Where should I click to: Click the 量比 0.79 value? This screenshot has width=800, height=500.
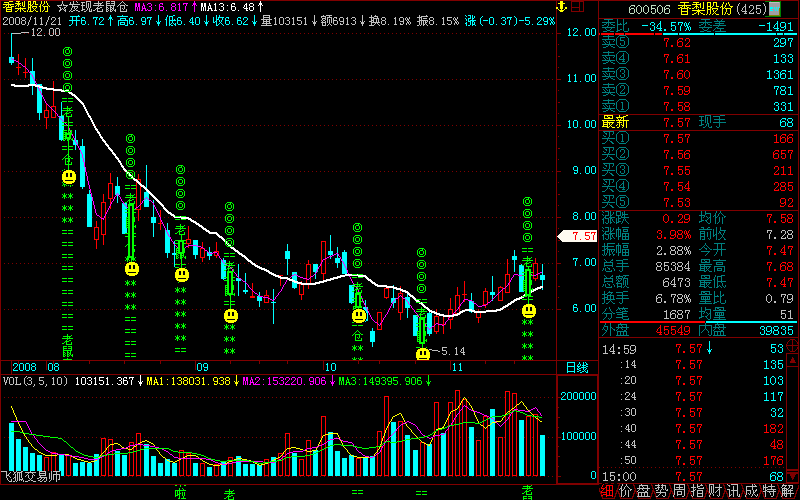780,298
